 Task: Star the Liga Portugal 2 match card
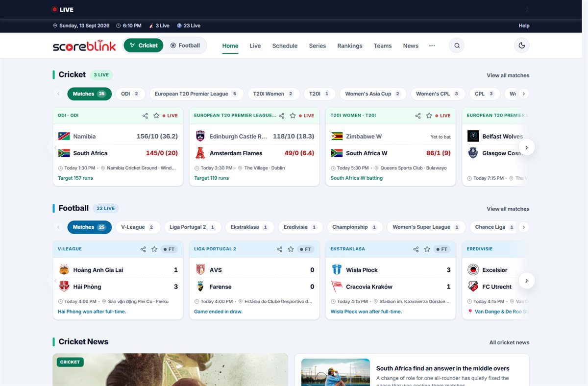(291, 249)
